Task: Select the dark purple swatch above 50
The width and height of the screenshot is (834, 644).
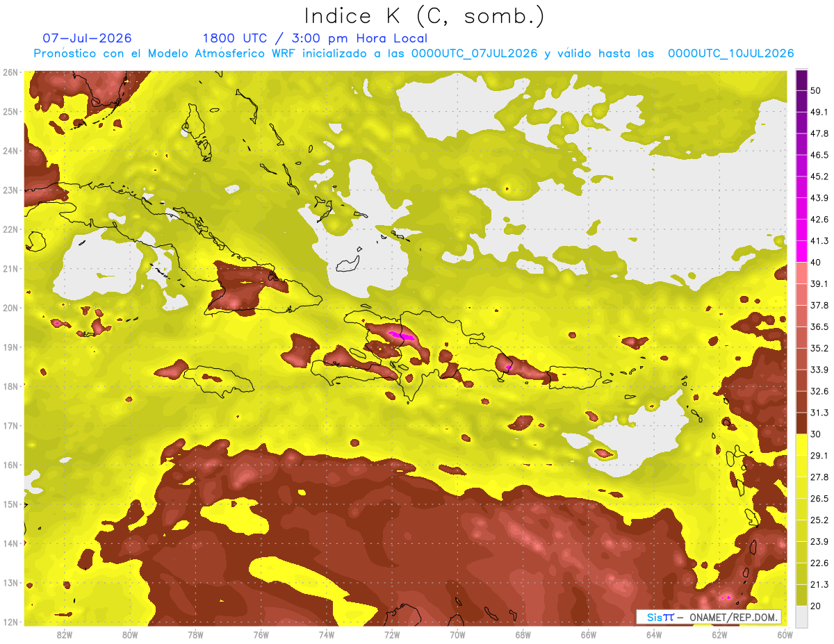Action: tap(801, 80)
